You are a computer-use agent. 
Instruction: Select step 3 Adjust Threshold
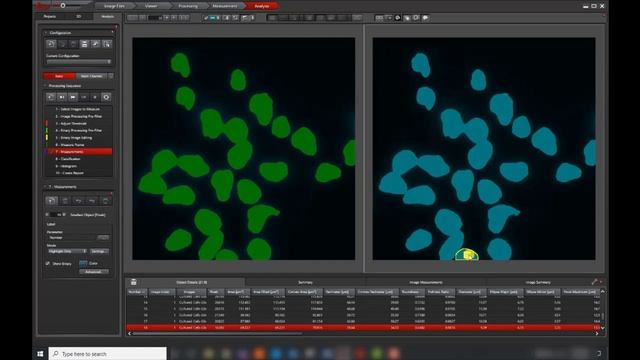pos(78,123)
